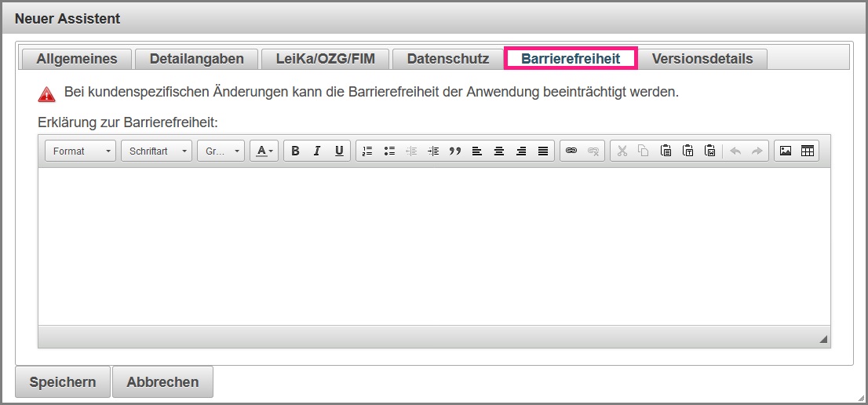Insert a bulleted list
The height and width of the screenshot is (405, 868).
coord(389,151)
